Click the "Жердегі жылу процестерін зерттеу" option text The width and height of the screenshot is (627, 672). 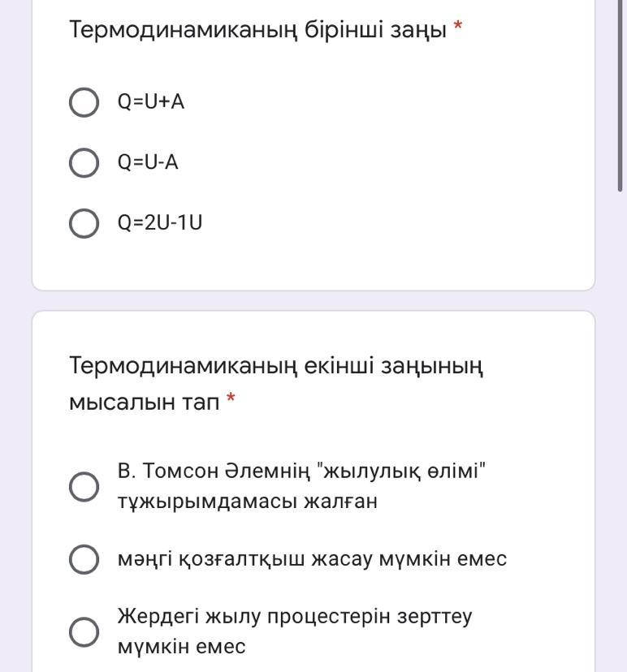pyautogui.click(x=294, y=616)
